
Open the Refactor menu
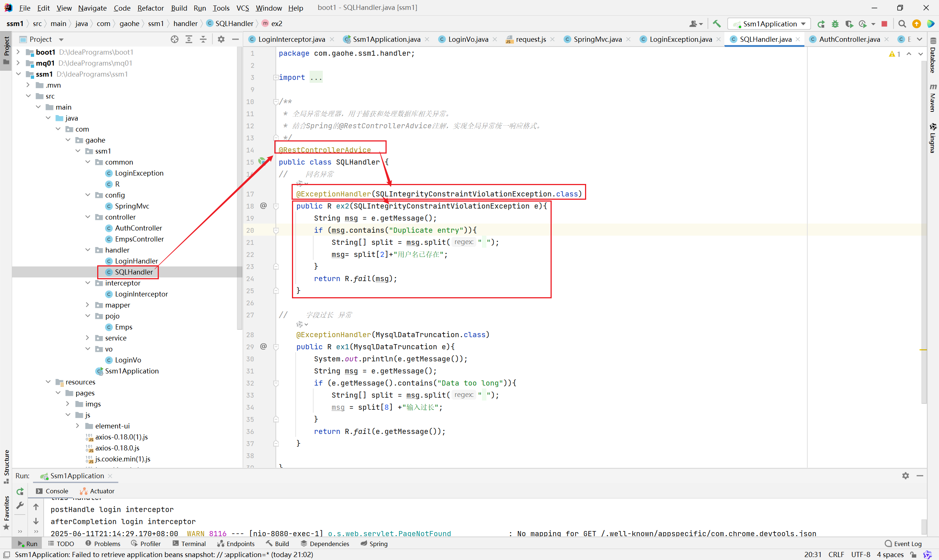[x=150, y=8]
